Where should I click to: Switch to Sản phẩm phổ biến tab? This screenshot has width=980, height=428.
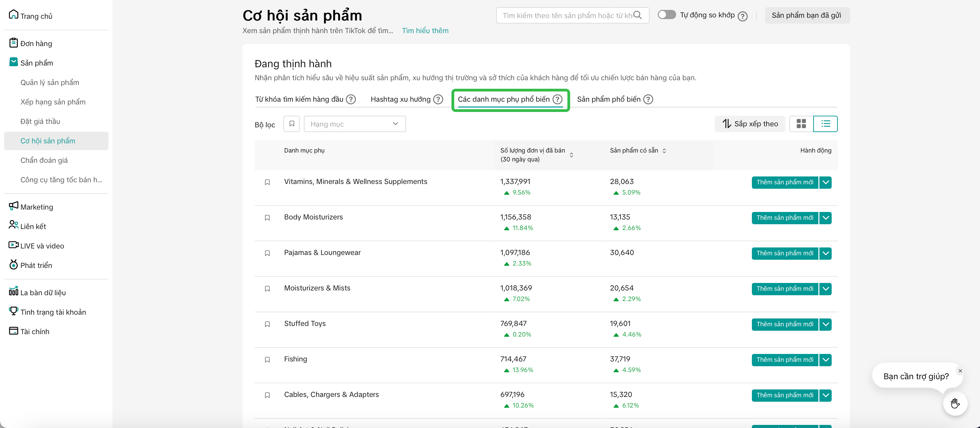pyautogui.click(x=608, y=99)
